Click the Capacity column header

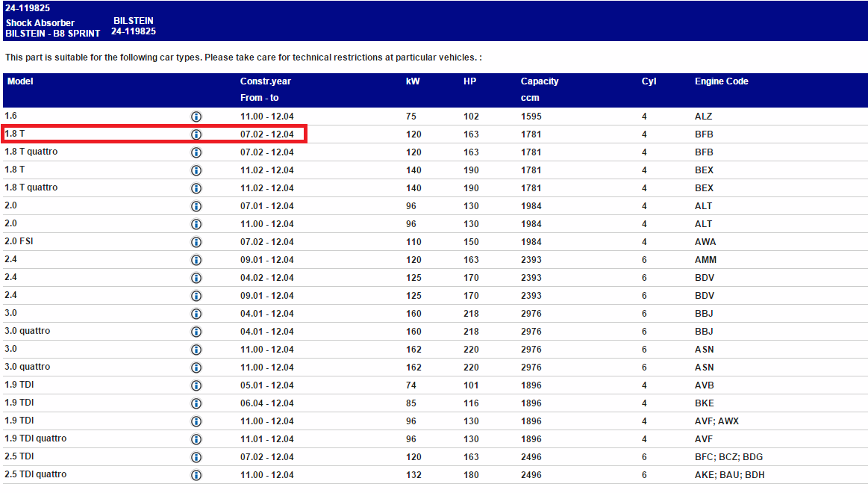[x=539, y=81]
